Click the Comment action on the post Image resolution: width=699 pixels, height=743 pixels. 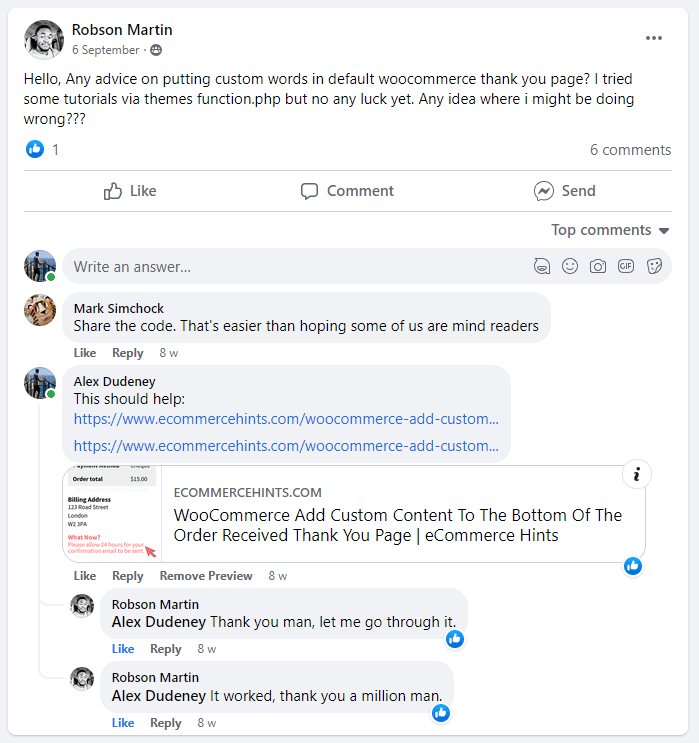348,191
